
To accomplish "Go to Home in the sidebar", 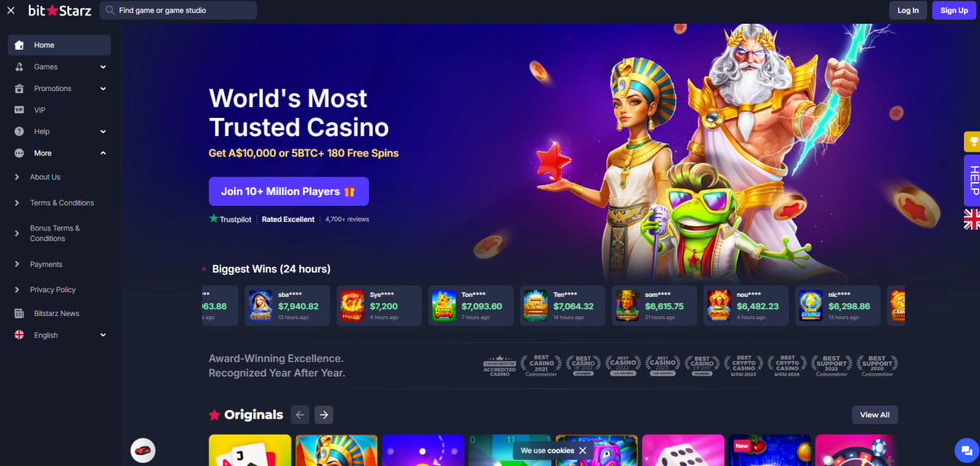I will tap(59, 45).
